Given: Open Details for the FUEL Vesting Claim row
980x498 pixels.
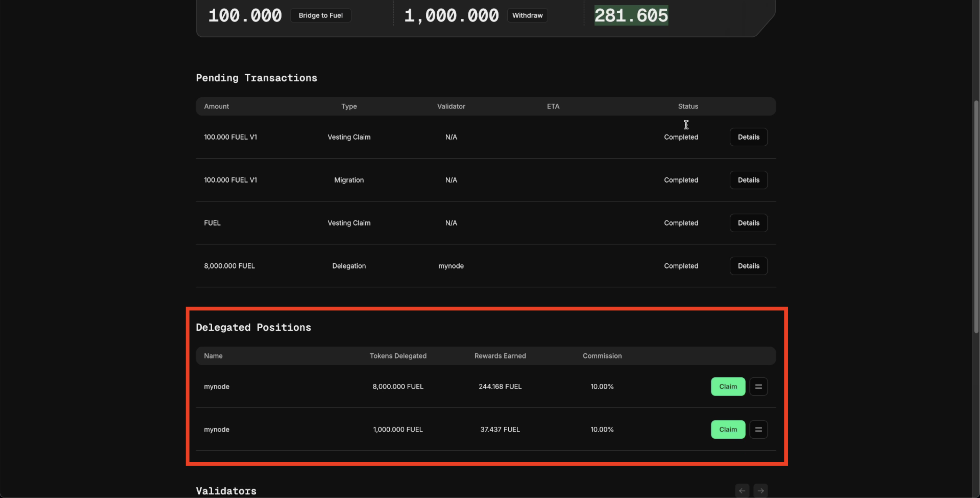Looking at the screenshot, I should [x=748, y=223].
